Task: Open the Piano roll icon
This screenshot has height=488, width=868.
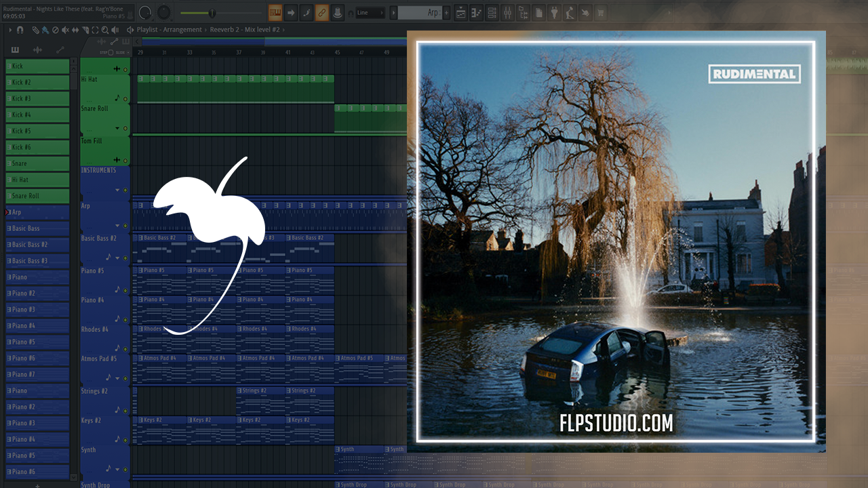Action: click(x=476, y=12)
